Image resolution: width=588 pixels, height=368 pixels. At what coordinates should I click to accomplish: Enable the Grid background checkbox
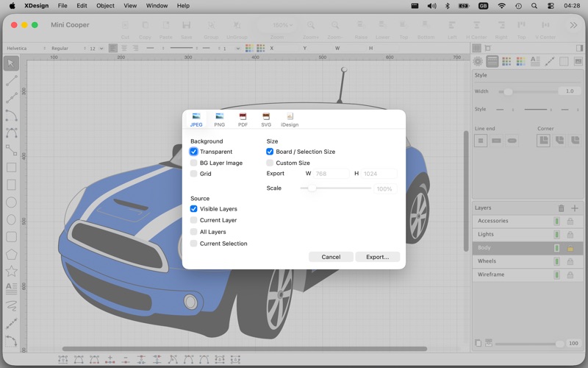(x=193, y=174)
